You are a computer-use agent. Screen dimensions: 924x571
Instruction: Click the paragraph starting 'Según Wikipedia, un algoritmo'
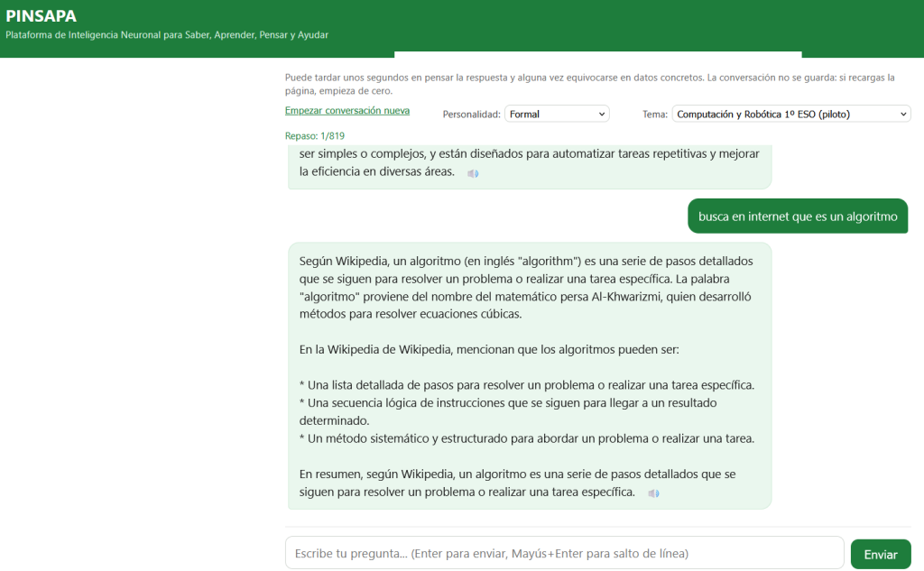coord(526,288)
